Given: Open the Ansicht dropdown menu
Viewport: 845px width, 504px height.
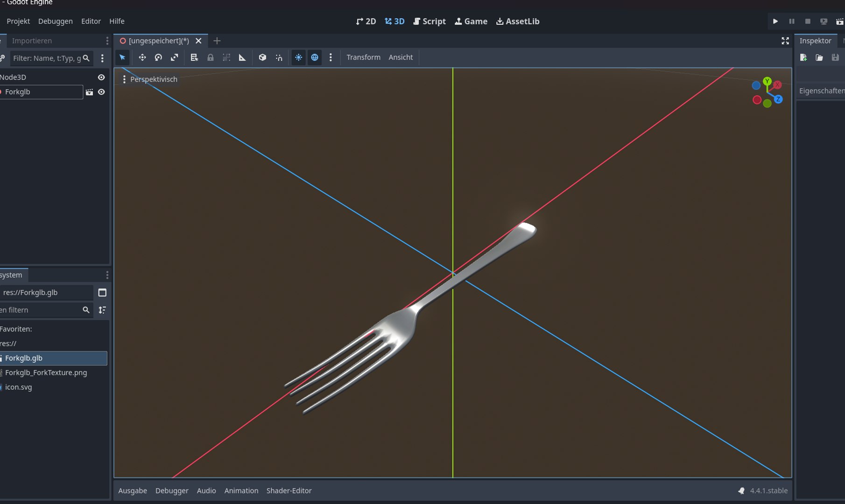Looking at the screenshot, I should (401, 57).
